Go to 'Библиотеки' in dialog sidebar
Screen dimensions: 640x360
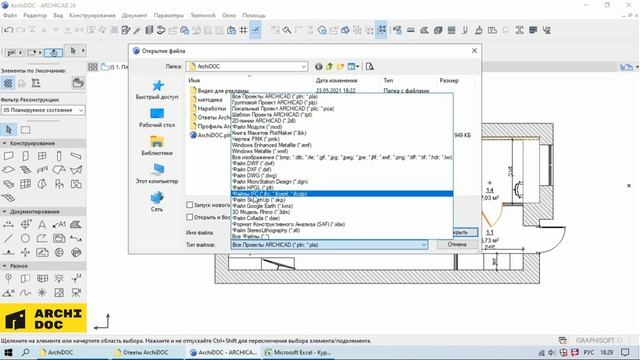click(x=157, y=146)
